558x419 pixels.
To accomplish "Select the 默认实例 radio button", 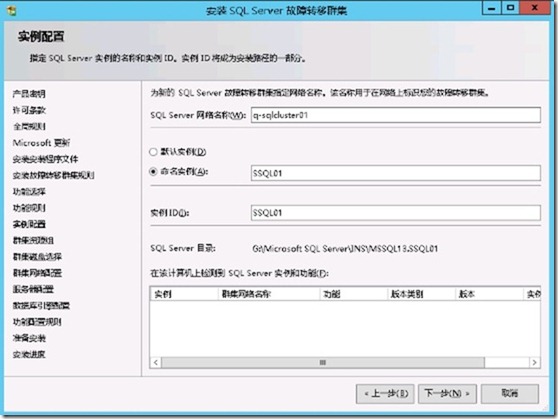I will coord(153,152).
